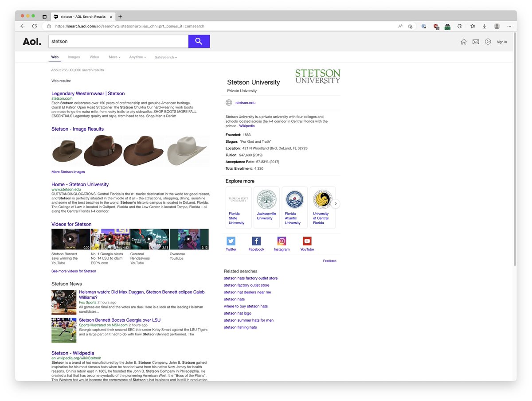Expand the Anytime filter dropdown
This screenshot has height=401, width=532.
pos(137,57)
